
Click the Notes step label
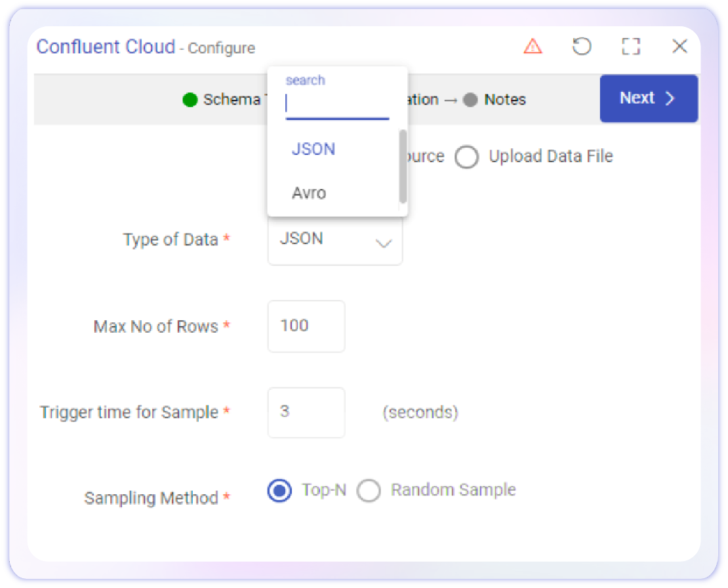[504, 100]
